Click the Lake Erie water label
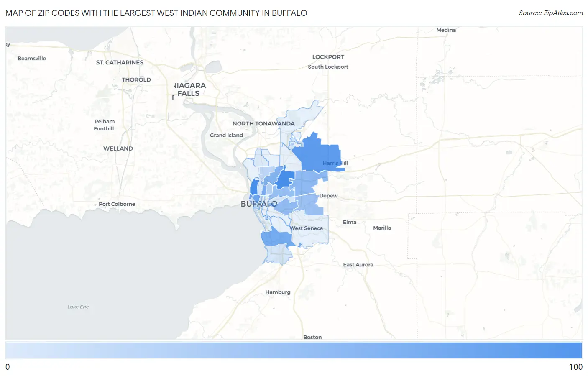This screenshot has height=376, width=588. tap(78, 307)
